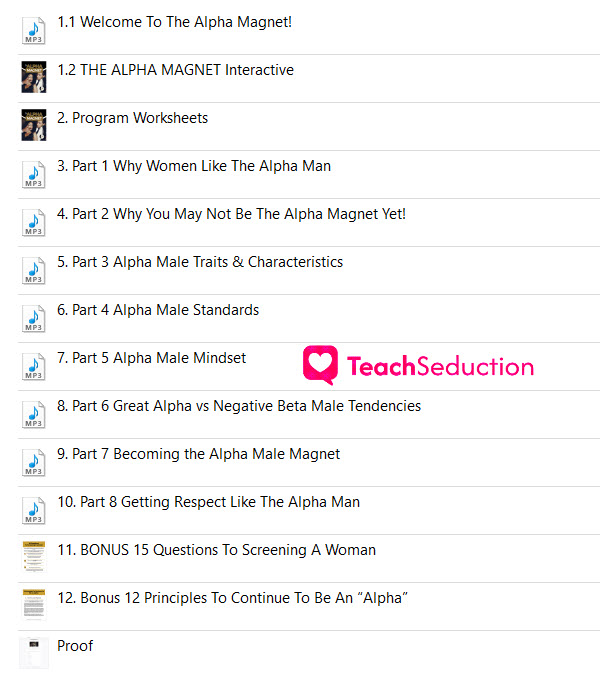Click MP3 icon for Welcome To The Alpha Magnet

[x=34, y=31]
